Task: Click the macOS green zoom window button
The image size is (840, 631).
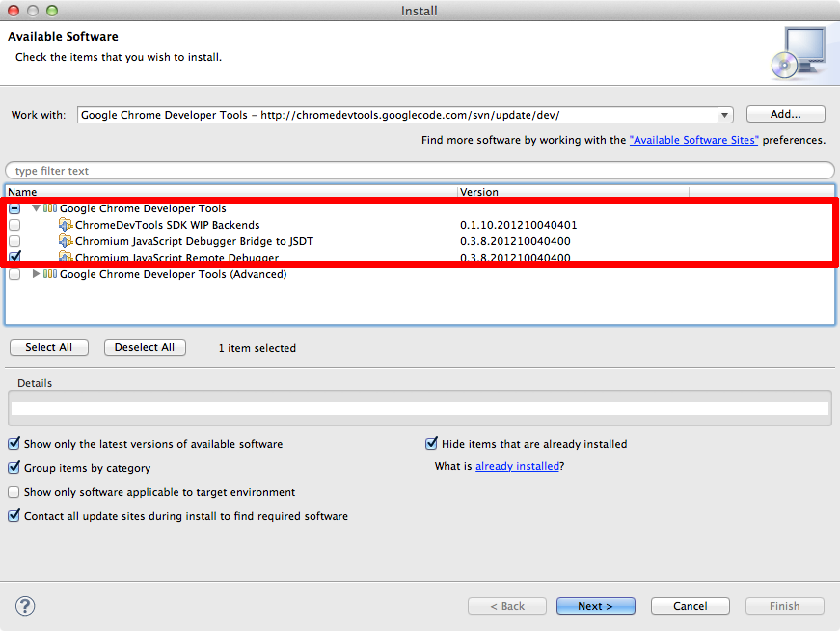Action: tap(52, 11)
